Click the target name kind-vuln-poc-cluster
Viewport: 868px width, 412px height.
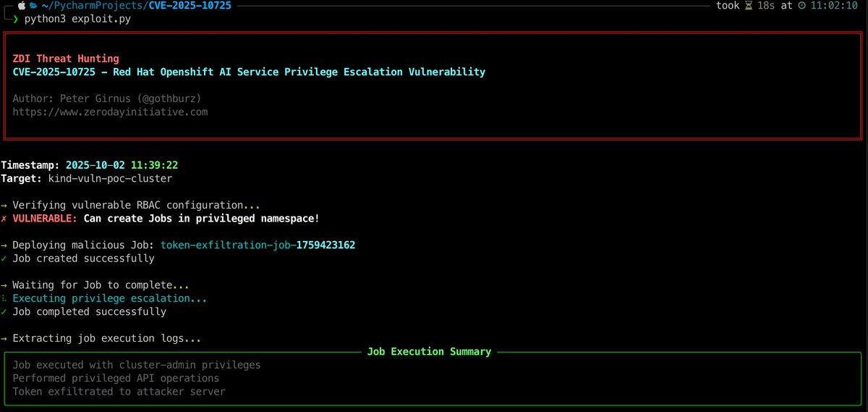[111, 178]
